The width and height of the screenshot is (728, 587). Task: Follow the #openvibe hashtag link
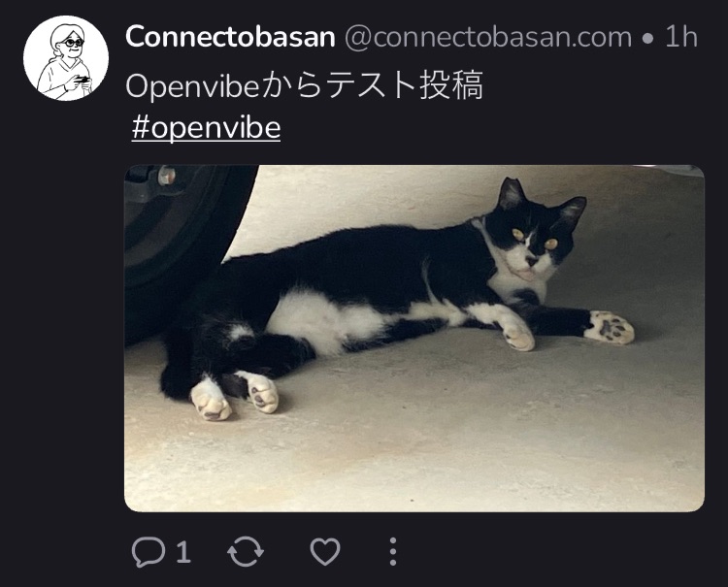point(206,128)
